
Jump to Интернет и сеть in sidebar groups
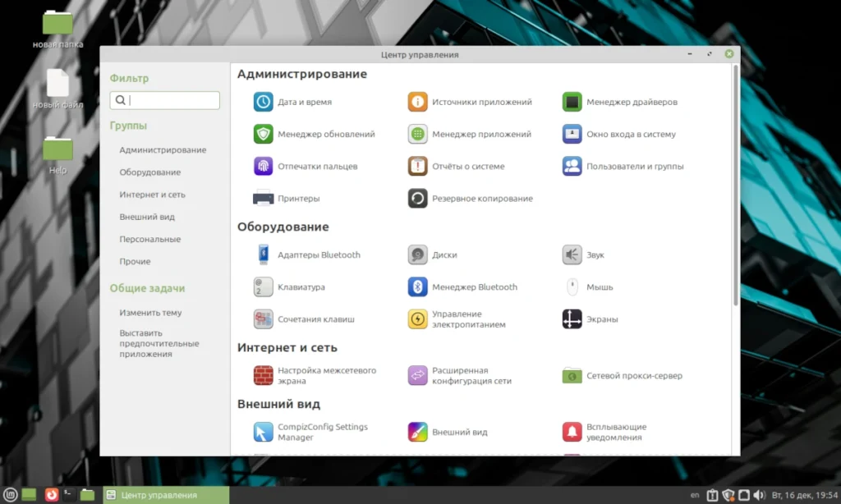click(152, 195)
